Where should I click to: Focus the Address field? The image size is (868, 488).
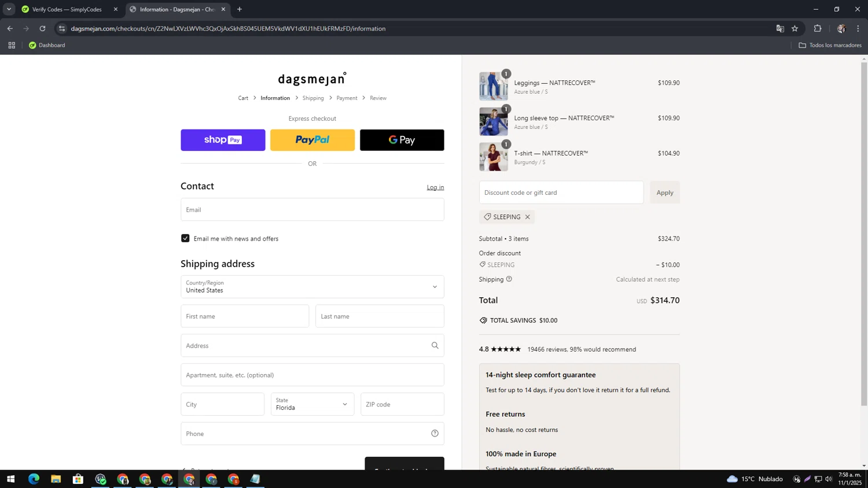point(312,346)
